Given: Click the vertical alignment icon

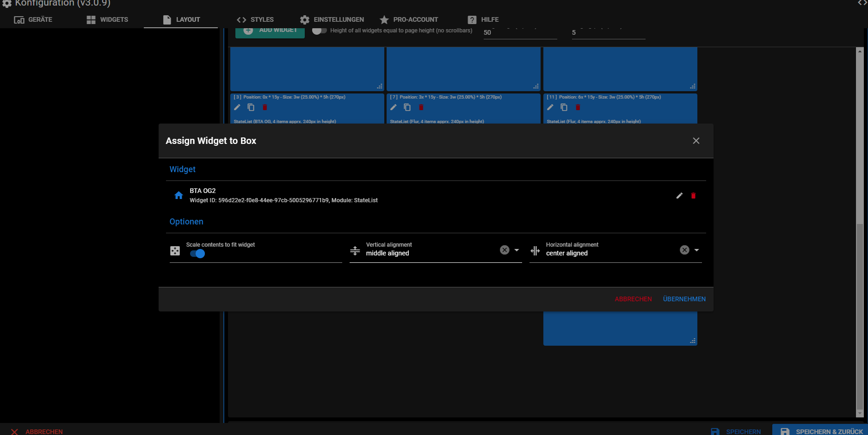Looking at the screenshot, I should (x=355, y=251).
